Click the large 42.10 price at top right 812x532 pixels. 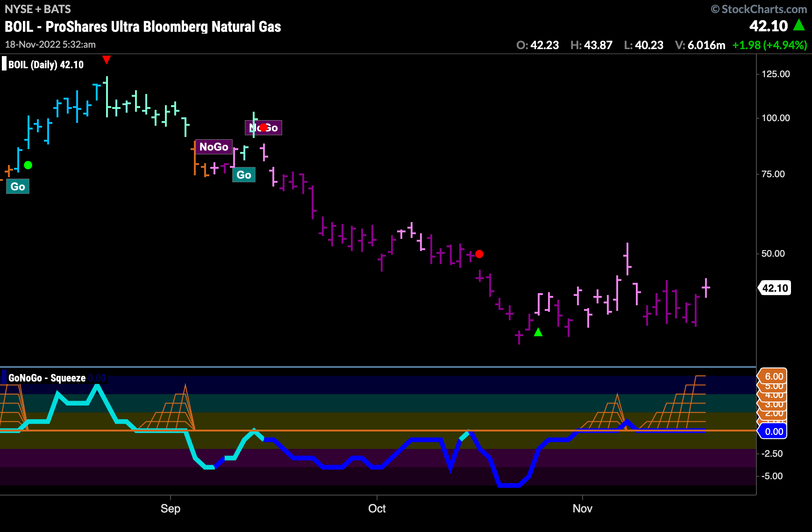tap(769, 26)
